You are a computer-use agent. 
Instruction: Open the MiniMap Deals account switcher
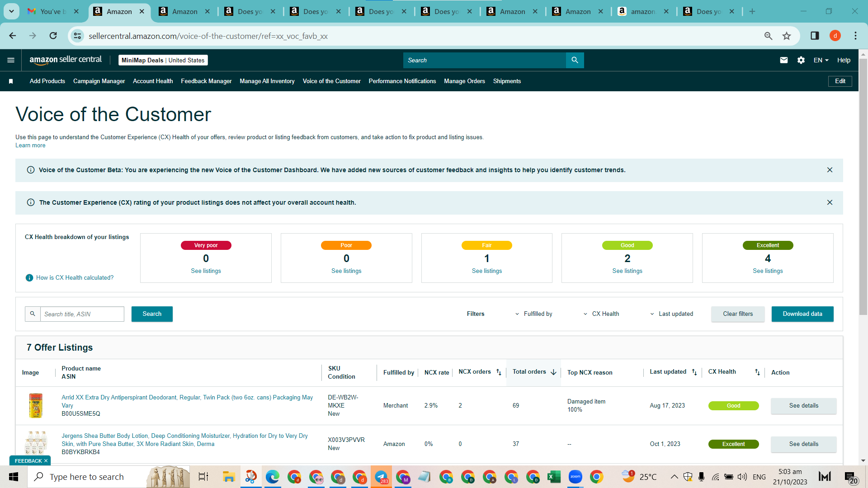pos(163,60)
